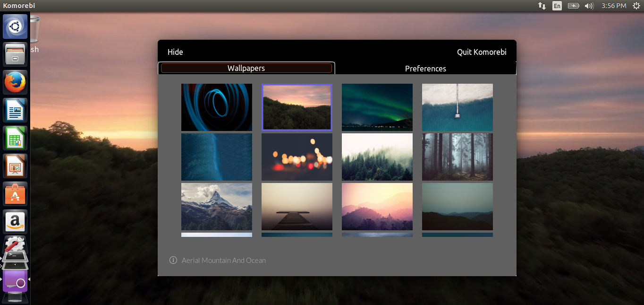Choose the aerial boat on ocean wallpaper

click(x=458, y=107)
